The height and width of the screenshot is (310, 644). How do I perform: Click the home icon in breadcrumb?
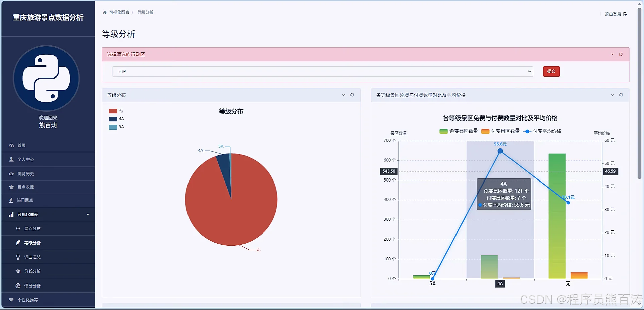click(105, 12)
